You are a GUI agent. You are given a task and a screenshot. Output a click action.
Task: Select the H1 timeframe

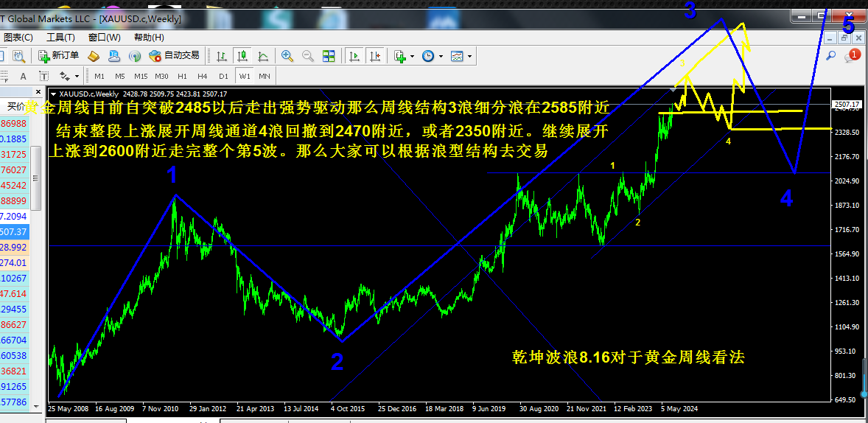(x=182, y=76)
